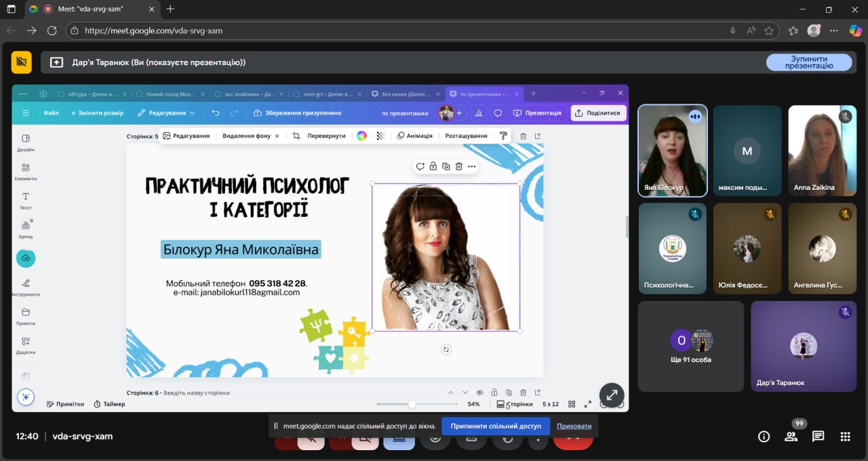Toggle page visibility eye icon for Сторінка 6

coord(479,393)
